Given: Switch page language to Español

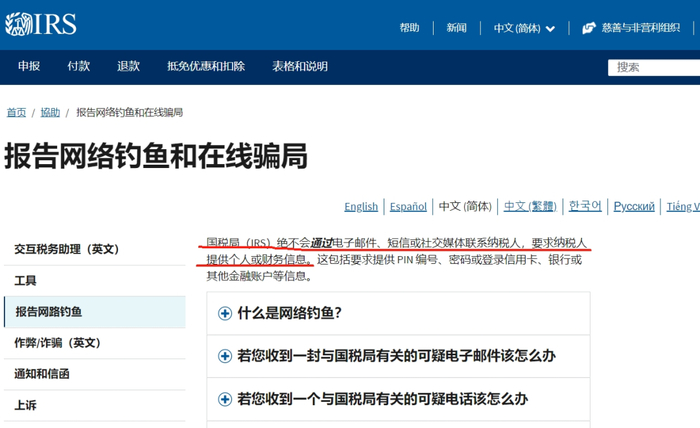Looking at the screenshot, I should 408,207.
